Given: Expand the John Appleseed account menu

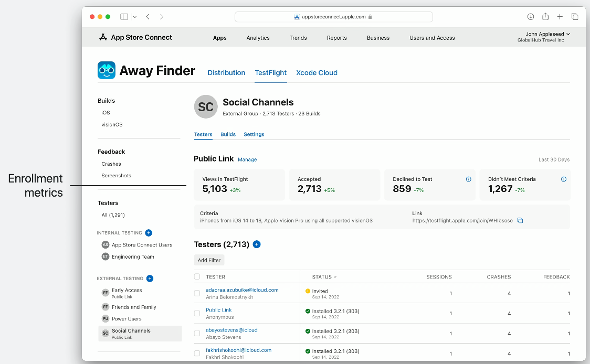Looking at the screenshot, I should [544, 37].
